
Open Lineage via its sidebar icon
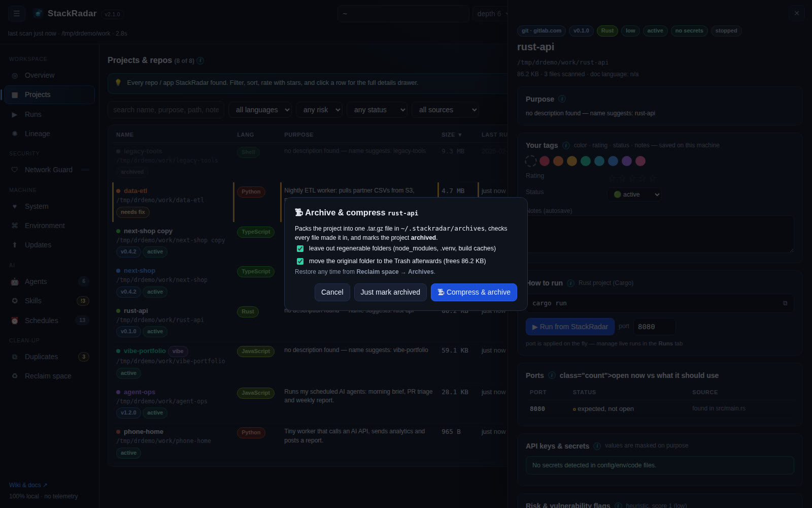pos(15,134)
